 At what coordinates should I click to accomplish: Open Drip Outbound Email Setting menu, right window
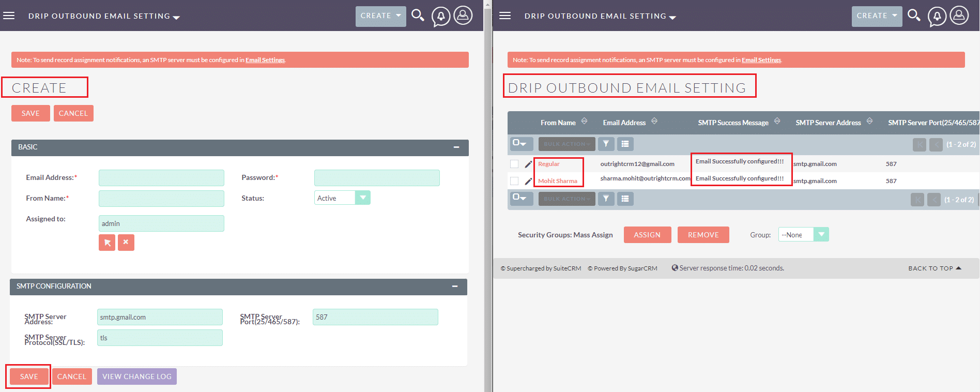coord(600,16)
